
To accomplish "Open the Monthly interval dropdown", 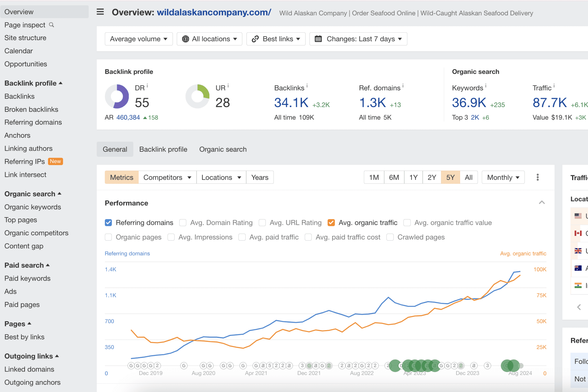I will (503, 177).
